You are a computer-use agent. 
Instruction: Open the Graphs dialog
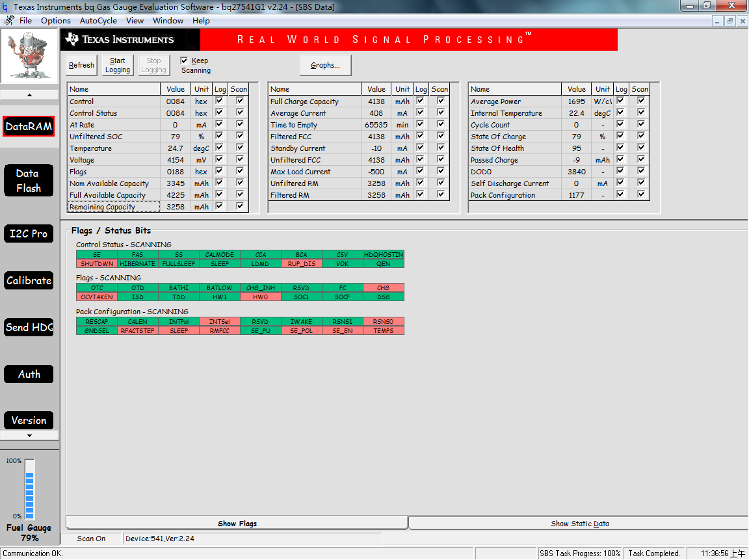[x=325, y=65]
